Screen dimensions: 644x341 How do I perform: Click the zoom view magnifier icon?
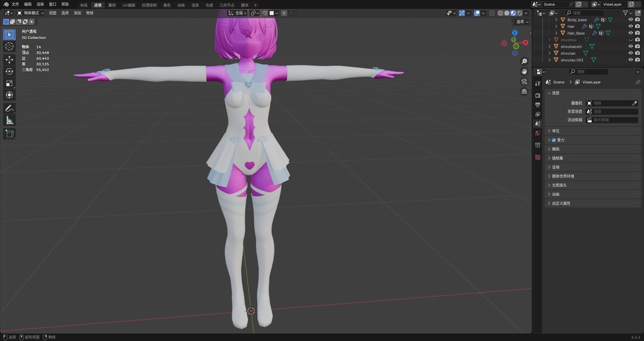pyautogui.click(x=524, y=61)
